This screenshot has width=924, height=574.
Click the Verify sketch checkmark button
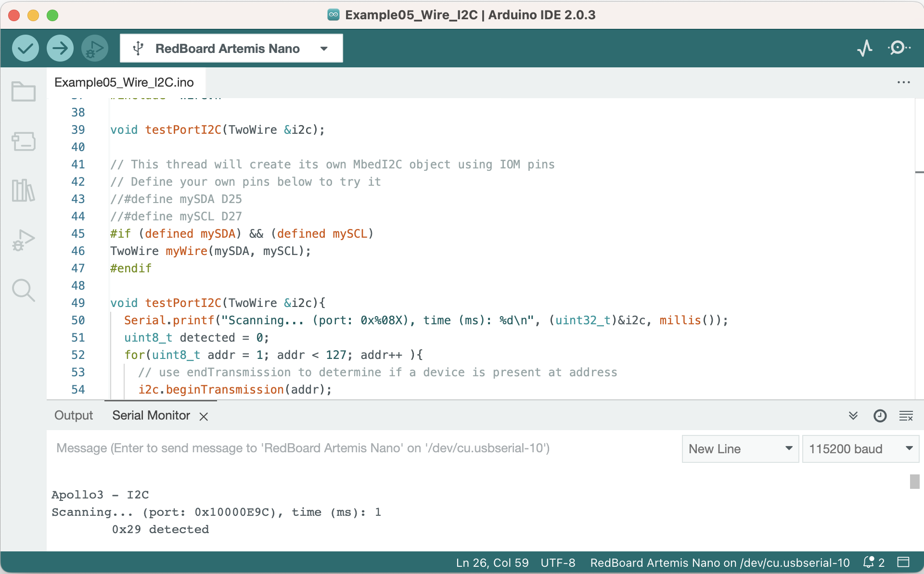[25, 48]
